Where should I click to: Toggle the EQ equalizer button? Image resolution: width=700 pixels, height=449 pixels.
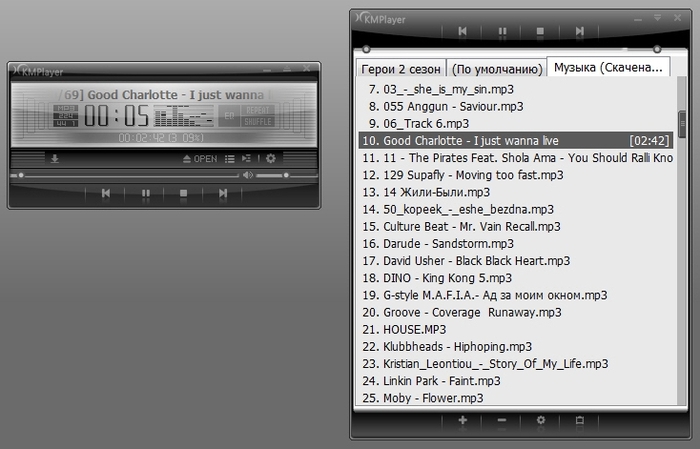tap(229, 116)
